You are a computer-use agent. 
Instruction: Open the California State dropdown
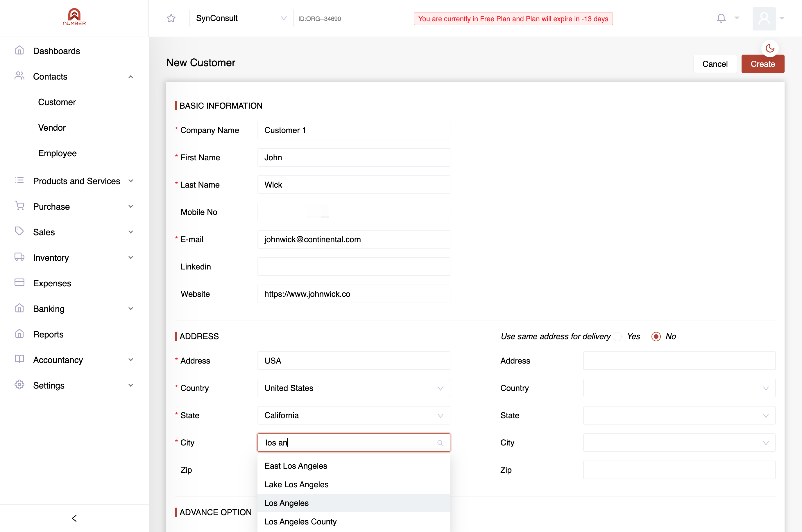coord(354,415)
